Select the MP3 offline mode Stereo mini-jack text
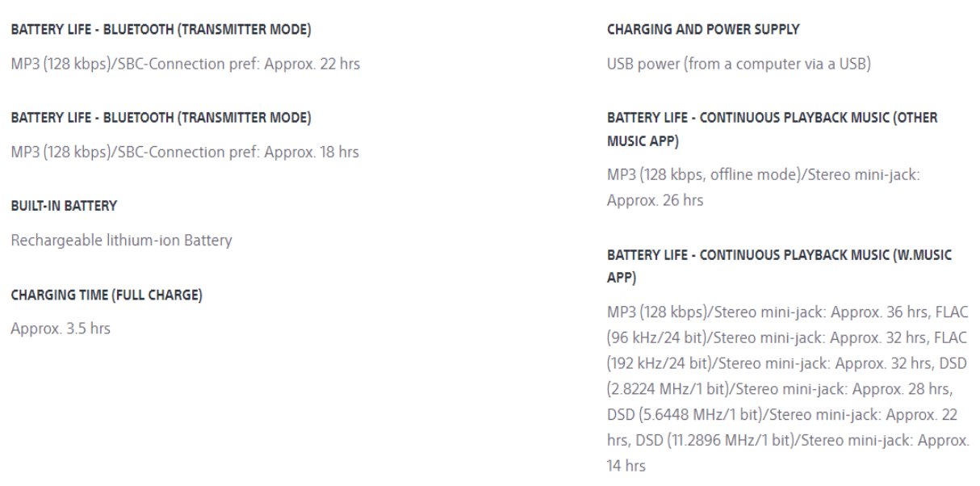 (763, 174)
